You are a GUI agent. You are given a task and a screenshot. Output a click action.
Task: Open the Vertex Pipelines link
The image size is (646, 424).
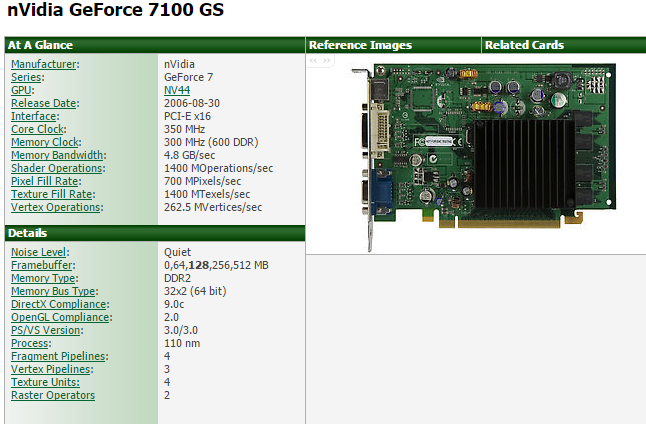click(x=51, y=369)
